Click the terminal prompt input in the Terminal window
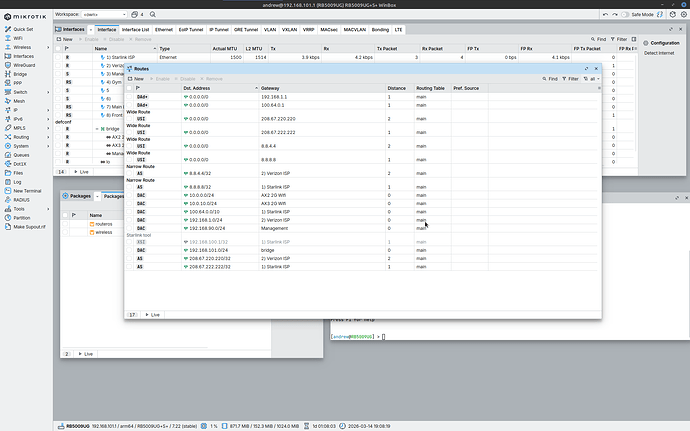 coord(384,337)
